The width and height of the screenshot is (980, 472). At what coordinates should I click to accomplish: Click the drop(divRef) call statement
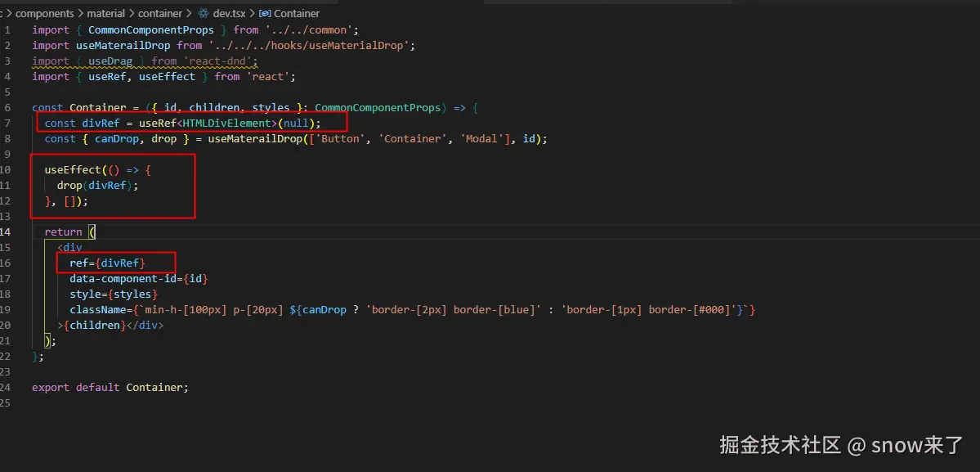click(97, 185)
